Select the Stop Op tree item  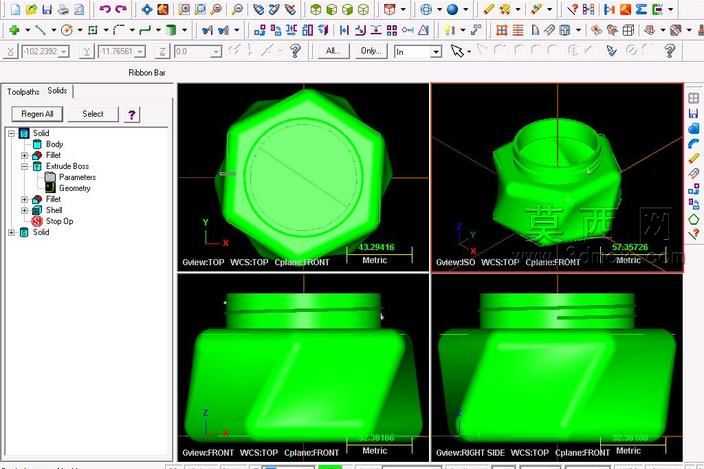point(59,221)
